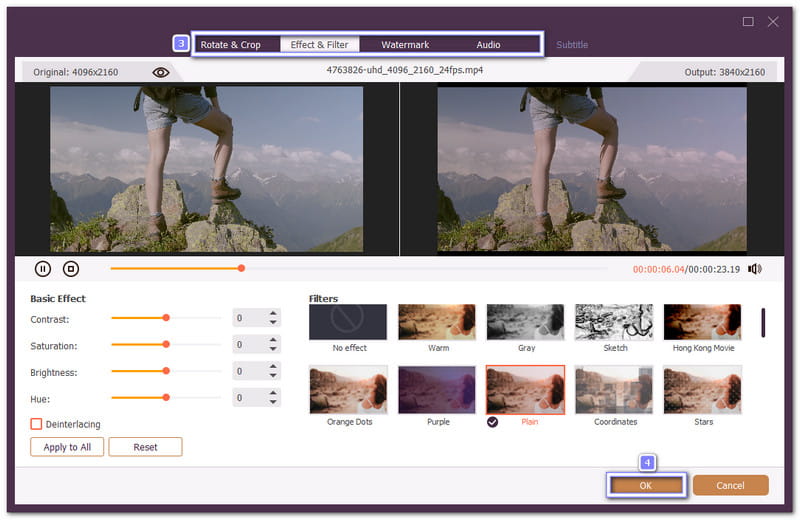Apply the Purple filter
This screenshot has width=800, height=520.
[x=437, y=390]
